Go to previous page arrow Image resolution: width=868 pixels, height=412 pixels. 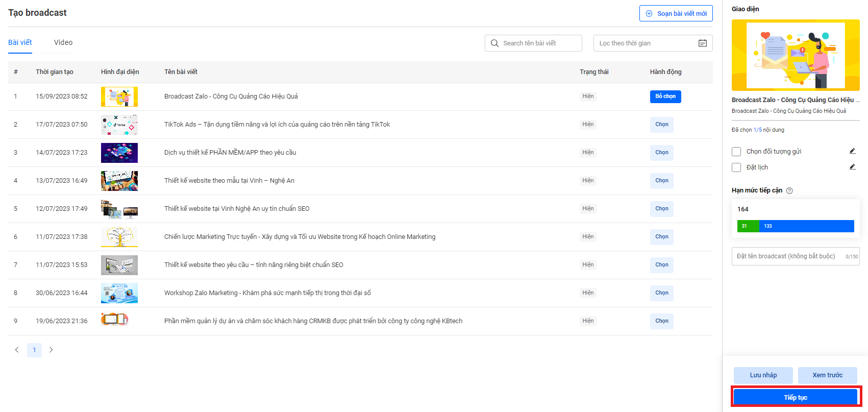pos(17,350)
